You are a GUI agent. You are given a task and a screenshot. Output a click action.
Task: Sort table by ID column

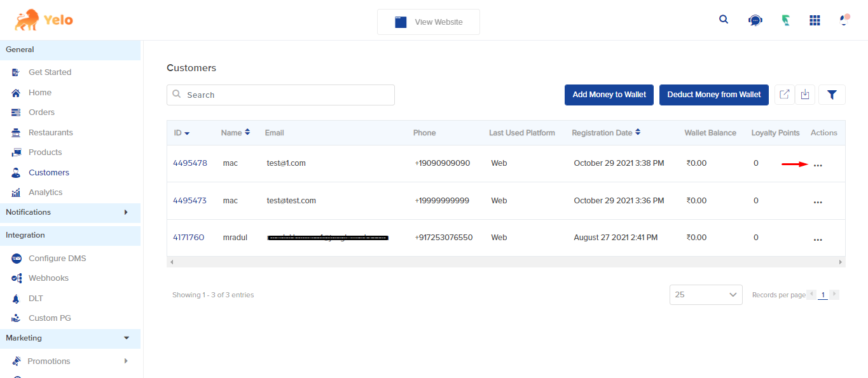[182, 133]
